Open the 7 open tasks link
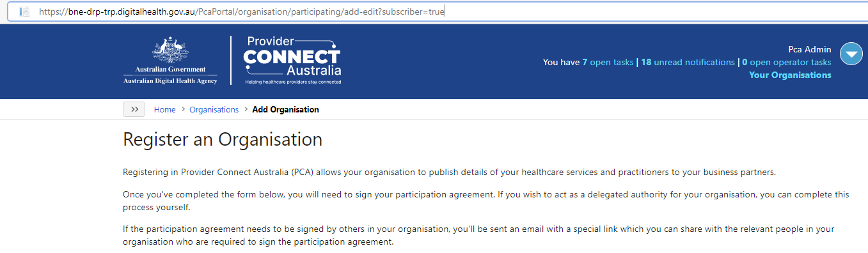The image size is (868, 253). (x=608, y=62)
